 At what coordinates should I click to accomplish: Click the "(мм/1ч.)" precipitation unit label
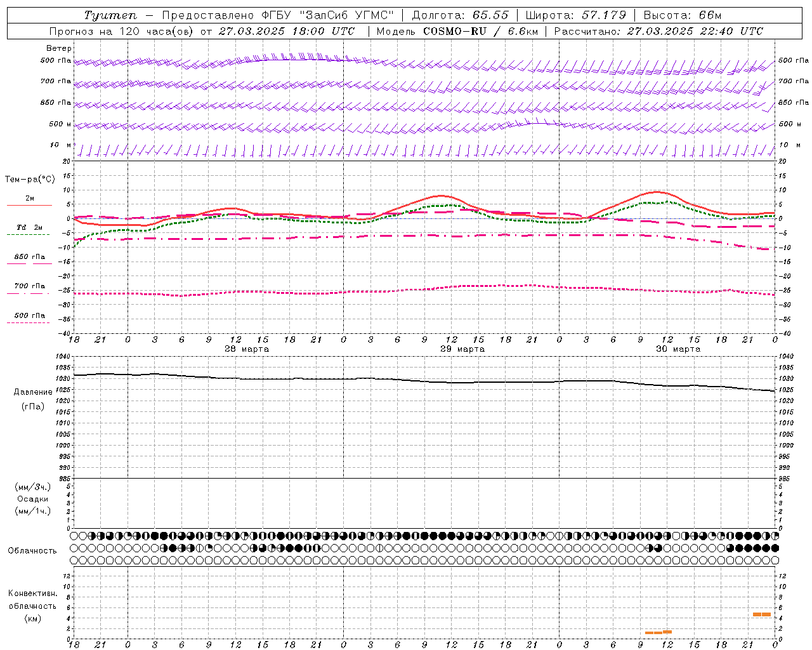(x=33, y=511)
